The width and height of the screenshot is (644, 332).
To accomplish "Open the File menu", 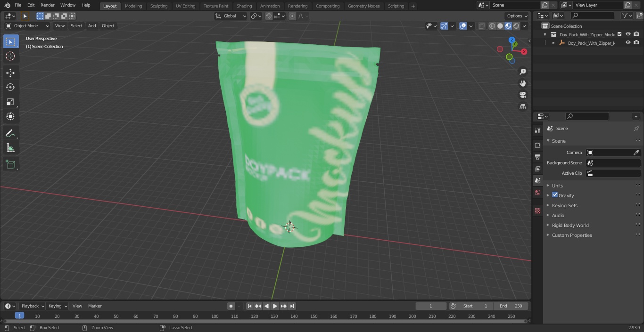I will pos(18,5).
